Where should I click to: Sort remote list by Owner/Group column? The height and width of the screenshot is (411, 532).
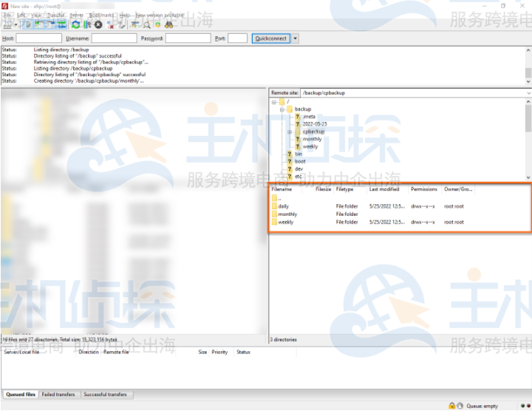click(458, 189)
